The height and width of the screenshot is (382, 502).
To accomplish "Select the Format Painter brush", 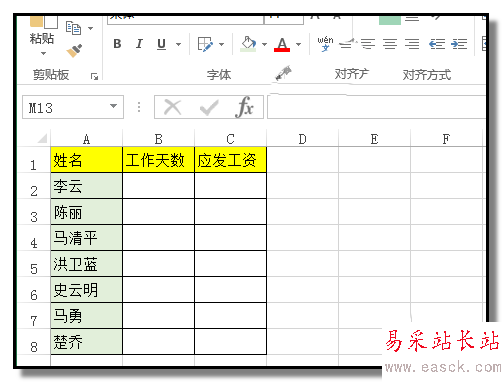I will coord(74,51).
